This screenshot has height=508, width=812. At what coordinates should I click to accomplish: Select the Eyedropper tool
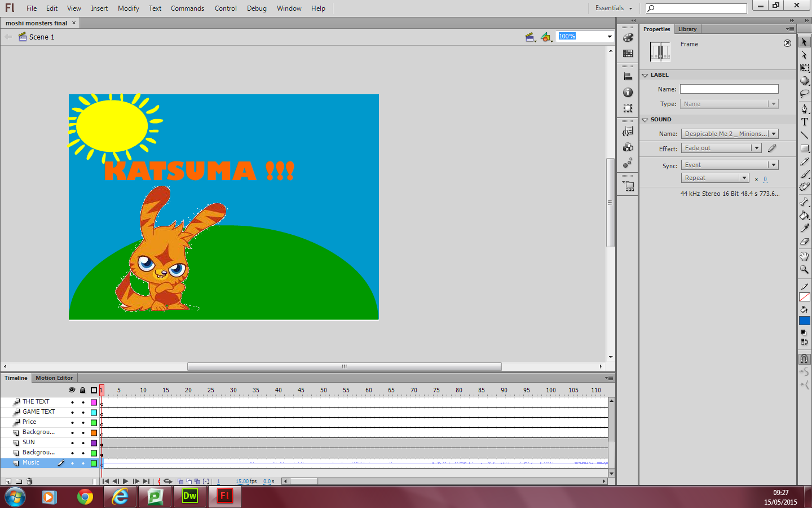805,228
